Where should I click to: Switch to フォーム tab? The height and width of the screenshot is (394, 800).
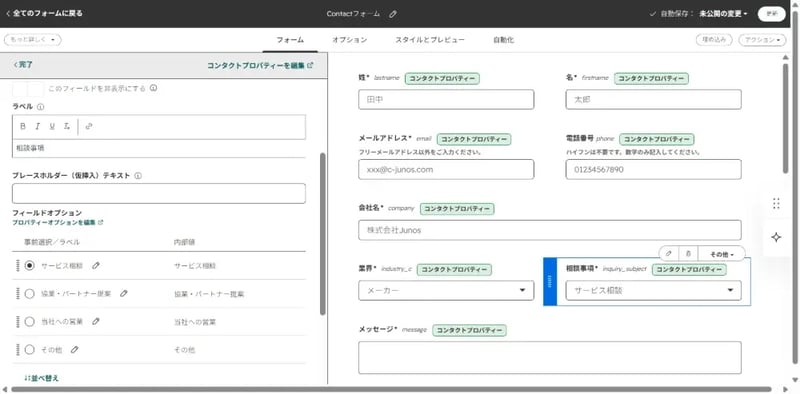pyautogui.click(x=290, y=40)
